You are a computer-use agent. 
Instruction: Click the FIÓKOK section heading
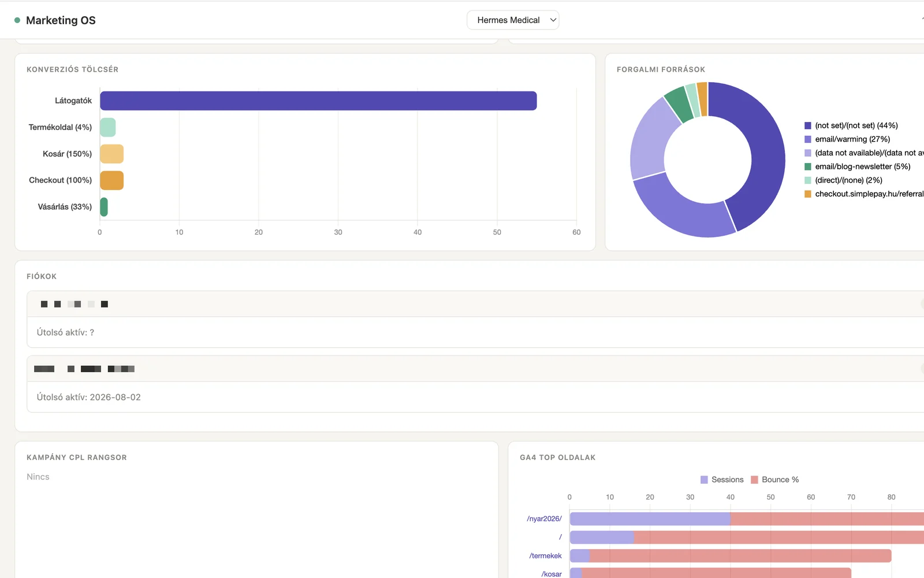pos(42,276)
